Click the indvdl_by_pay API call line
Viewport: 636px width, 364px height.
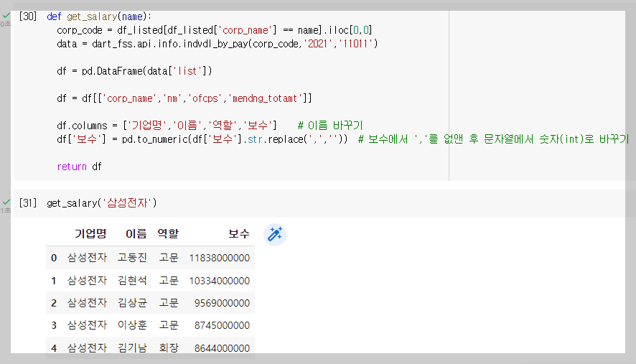217,44
